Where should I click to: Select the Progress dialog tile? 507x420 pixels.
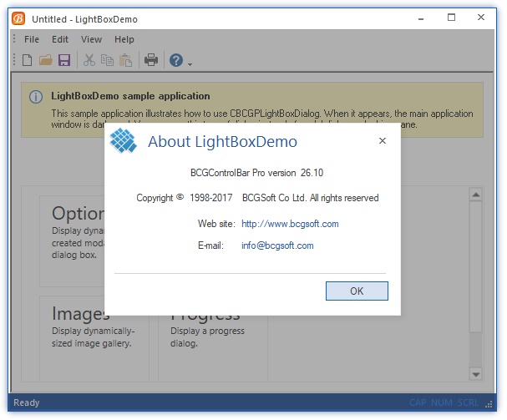213,348
